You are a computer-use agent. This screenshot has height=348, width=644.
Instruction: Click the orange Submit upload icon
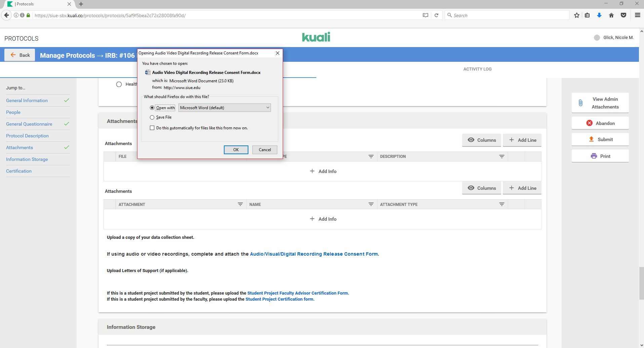click(x=591, y=139)
